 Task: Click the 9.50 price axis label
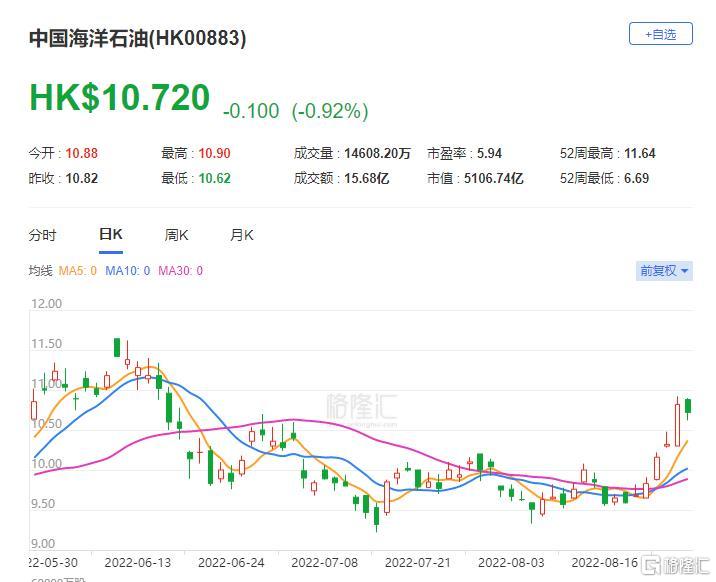(43, 504)
